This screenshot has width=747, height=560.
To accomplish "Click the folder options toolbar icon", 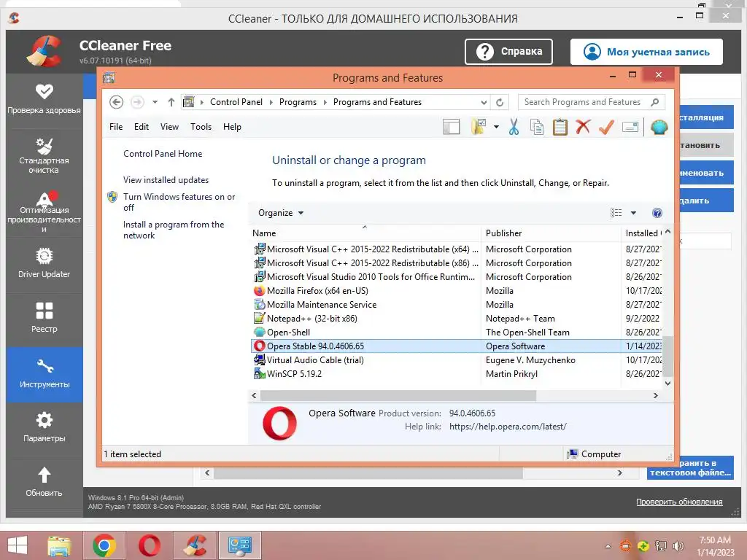I will pos(479,127).
